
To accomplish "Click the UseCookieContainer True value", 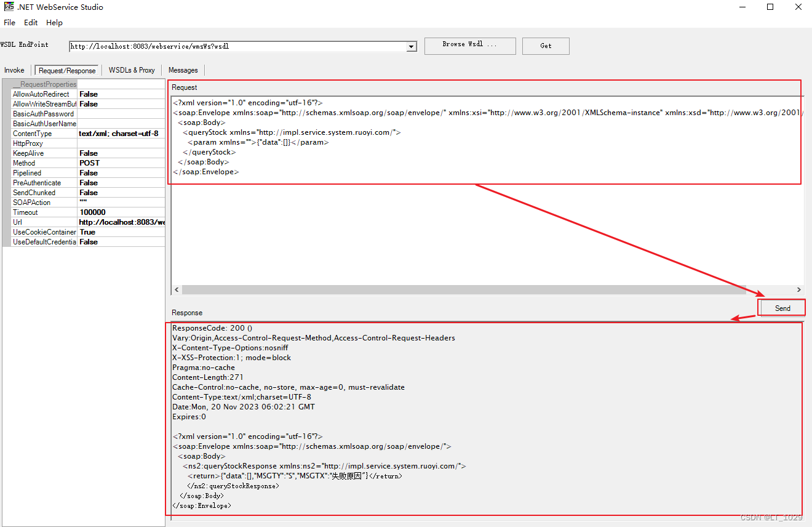I will (87, 232).
